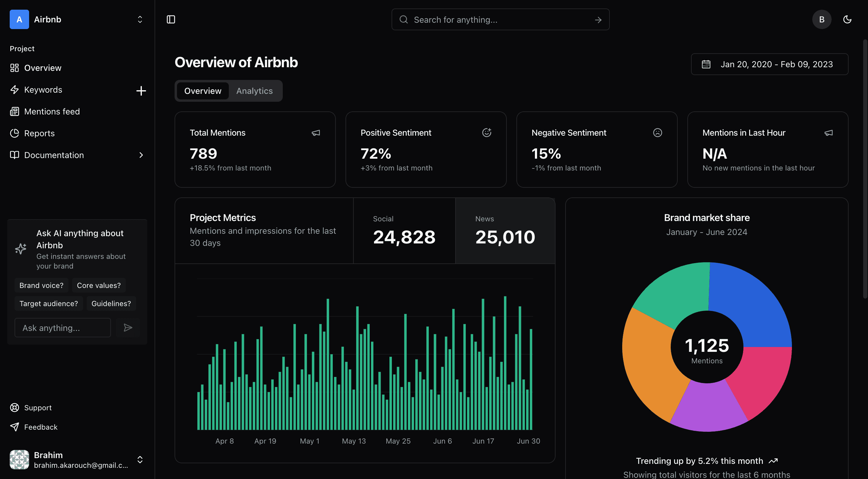Open the Jan 20, 2020 - Feb 09, 2023 date picker
The width and height of the screenshot is (868, 479).
[x=770, y=64]
